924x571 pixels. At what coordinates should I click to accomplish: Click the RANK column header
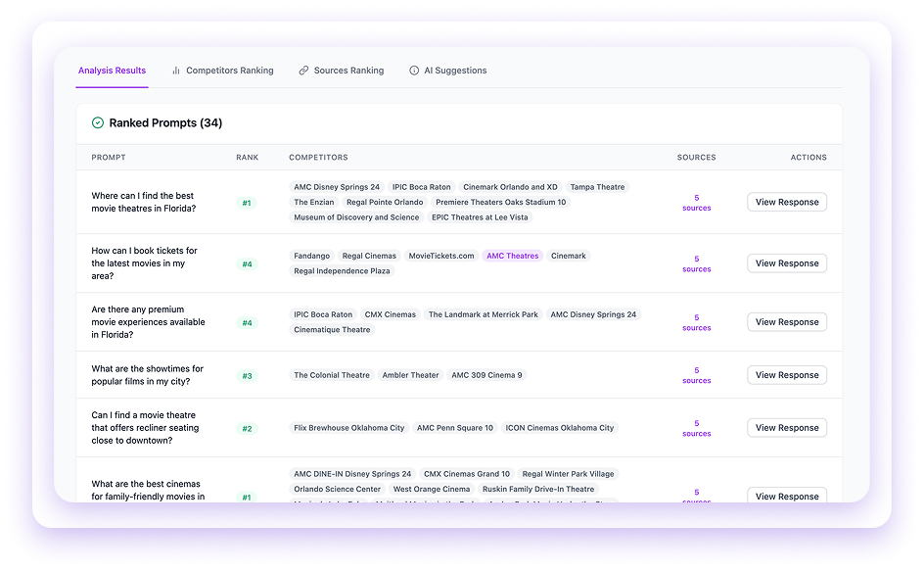click(248, 158)
